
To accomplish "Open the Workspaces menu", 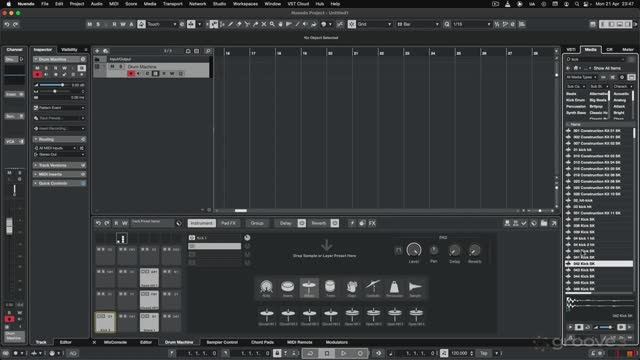I will 245,4.
